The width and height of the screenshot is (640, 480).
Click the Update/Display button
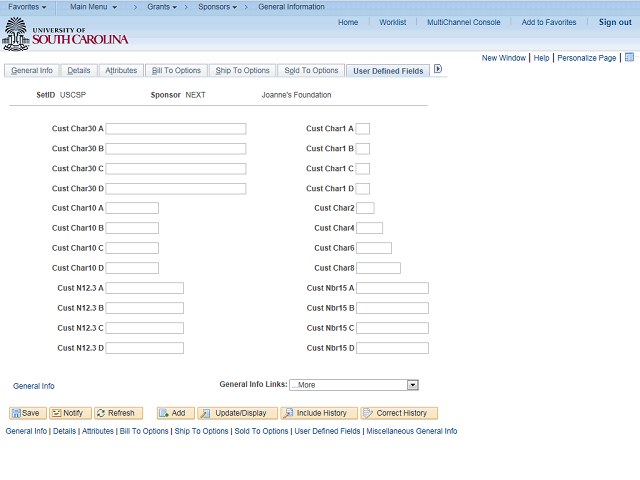pyautogui.click(x=238, y=413)
